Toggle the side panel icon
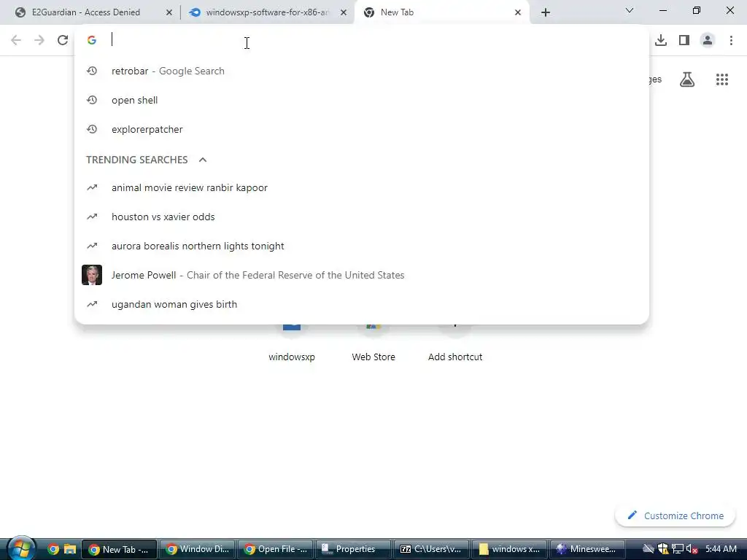Viewport: 747px width, 560px height. [684, 40]
